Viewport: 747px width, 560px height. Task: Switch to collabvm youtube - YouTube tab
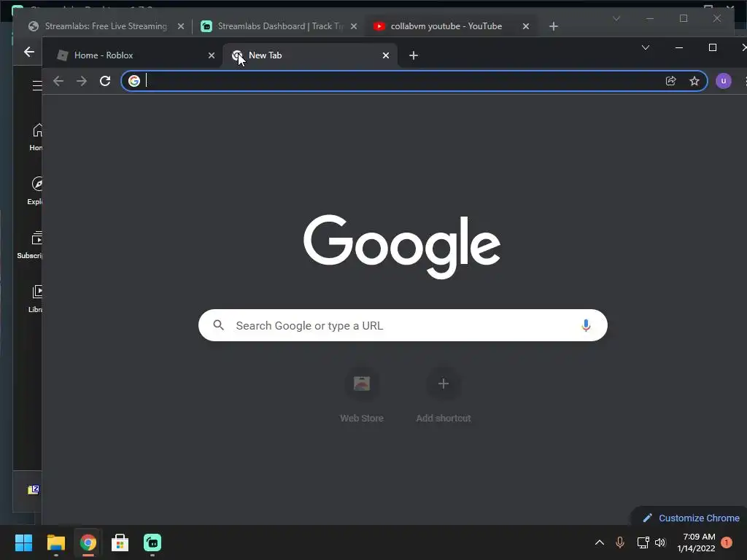click(x=452, y=26)
